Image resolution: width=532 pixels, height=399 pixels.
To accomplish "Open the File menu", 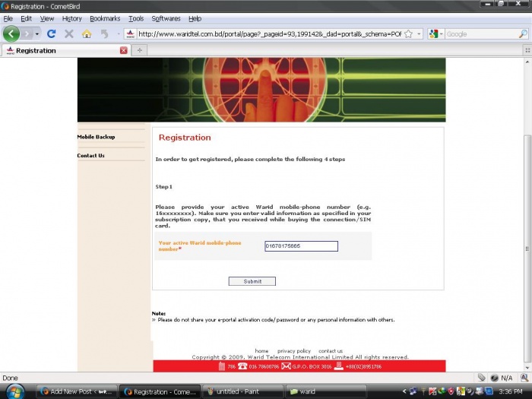I will [8, 19].
